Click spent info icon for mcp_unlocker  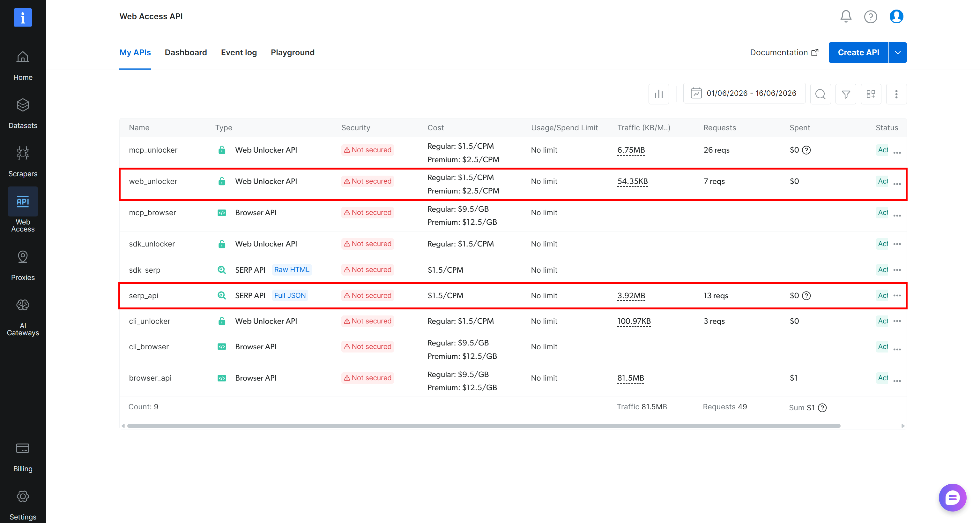[806, 150]
